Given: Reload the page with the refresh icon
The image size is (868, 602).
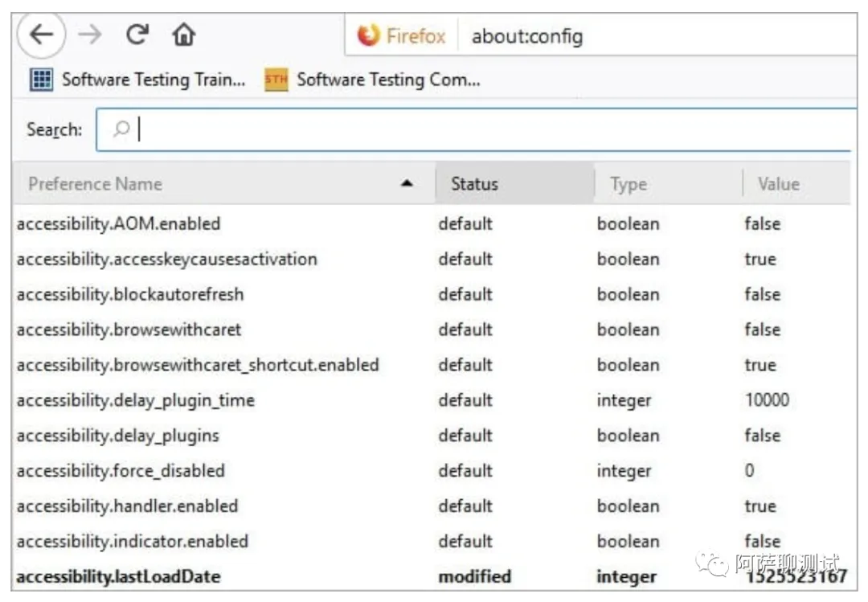Looking at the screenshot, I should pos(137,35).
